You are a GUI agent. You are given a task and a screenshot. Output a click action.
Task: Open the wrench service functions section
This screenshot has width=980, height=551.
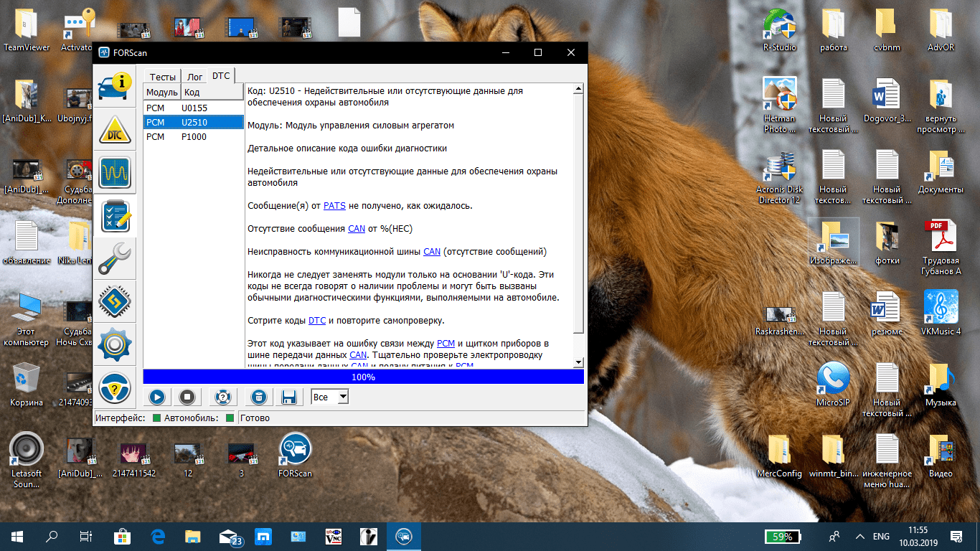(x=114, y=259)
